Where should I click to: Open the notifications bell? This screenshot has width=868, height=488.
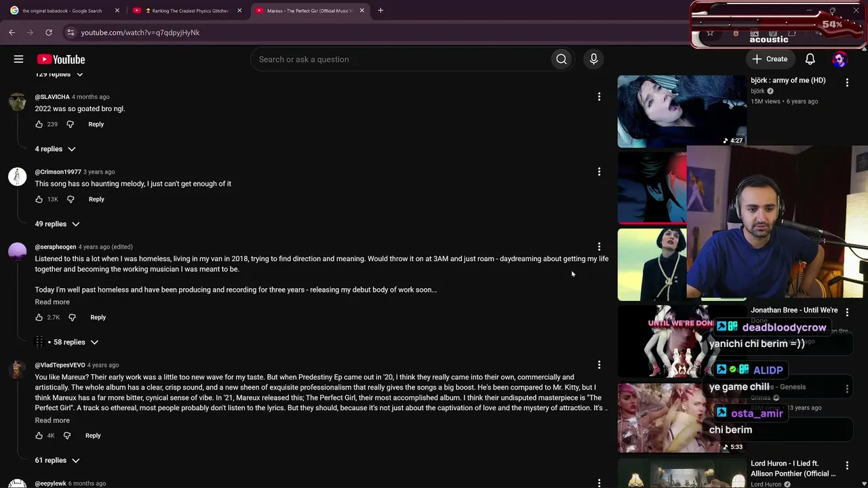point(810,59)
